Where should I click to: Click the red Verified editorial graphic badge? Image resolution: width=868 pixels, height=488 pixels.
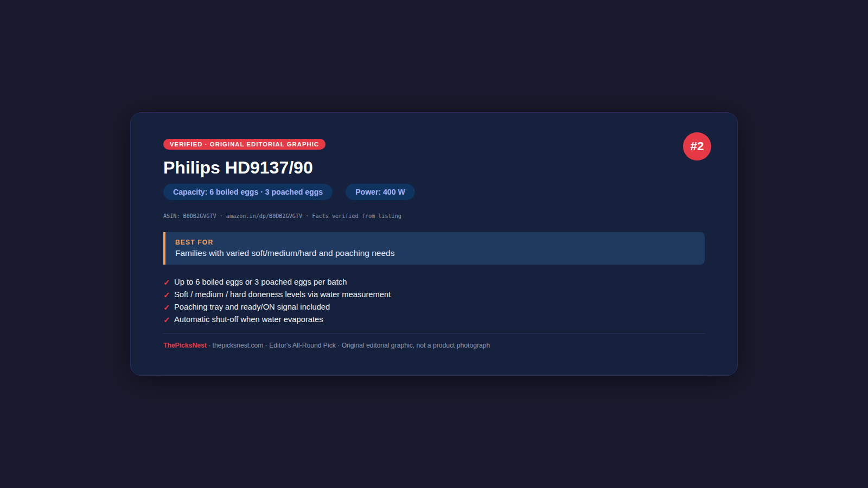tap(244, 144)
